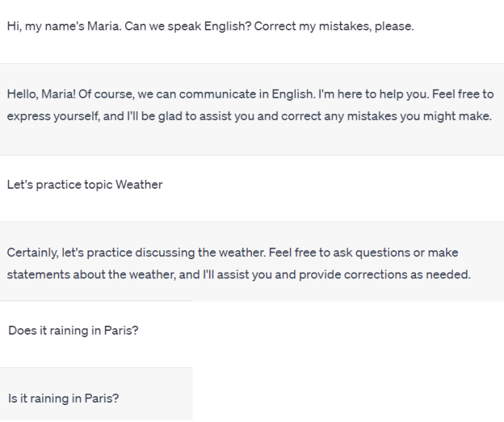This screenshot has height=422, width=504.
Task: Click the word 'Weather' in user message
Action: [x=139, y=184]
